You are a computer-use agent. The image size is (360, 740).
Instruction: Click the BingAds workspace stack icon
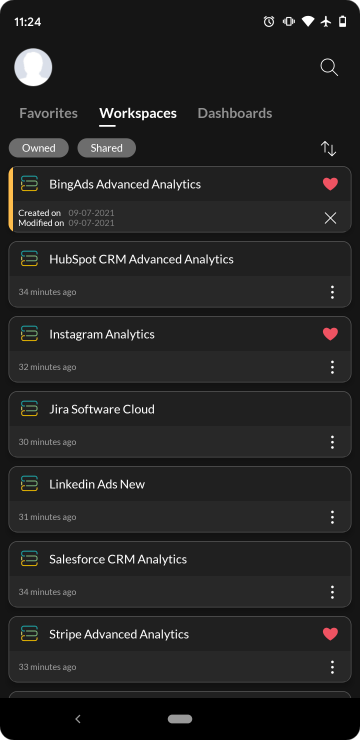point(29,184)
